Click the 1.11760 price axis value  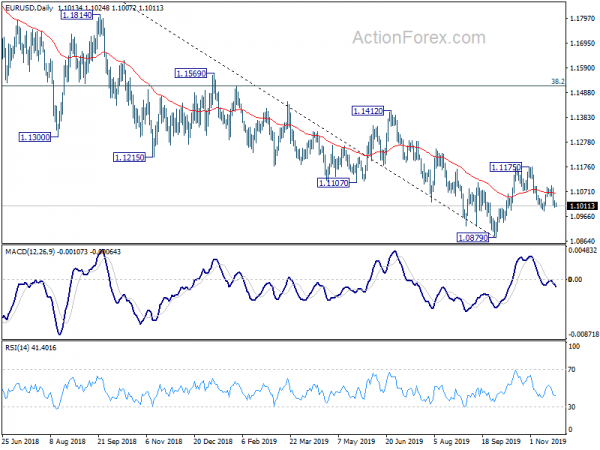(x=582, y=167)
